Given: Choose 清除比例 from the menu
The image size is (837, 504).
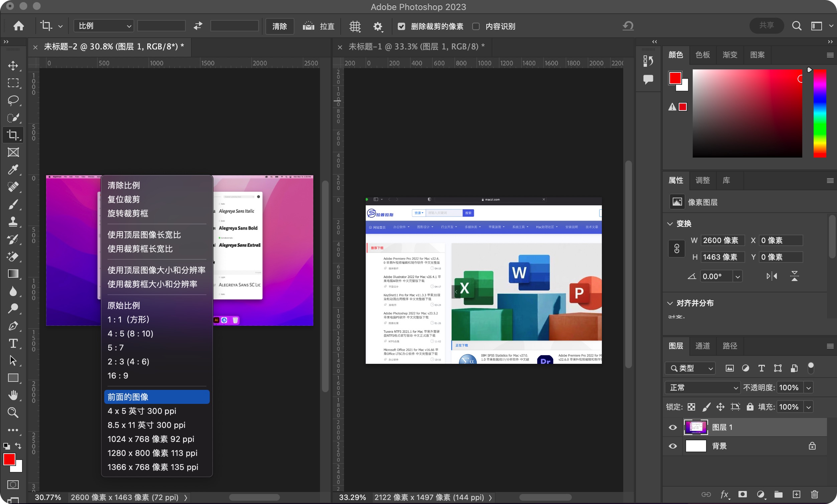Looking at the screenshot, I should pos(157,185).
